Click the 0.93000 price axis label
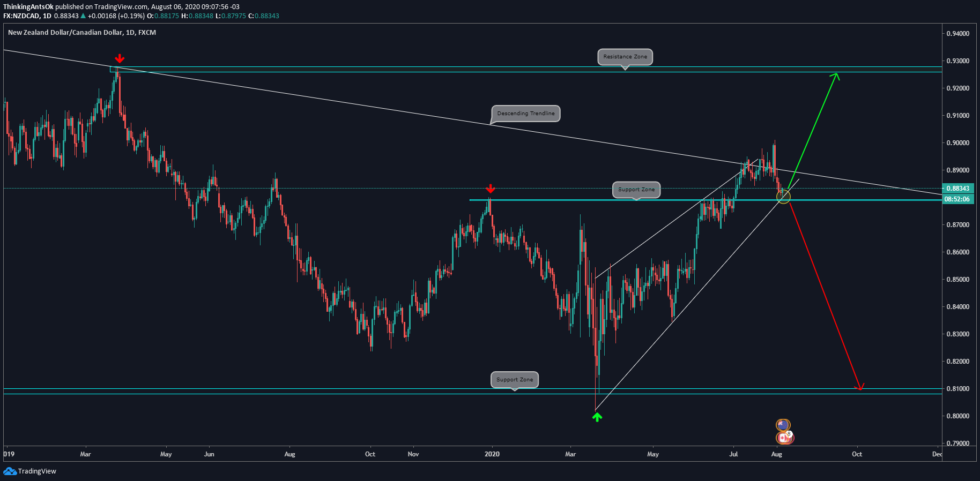980x481 pixels. coord(957,61)
